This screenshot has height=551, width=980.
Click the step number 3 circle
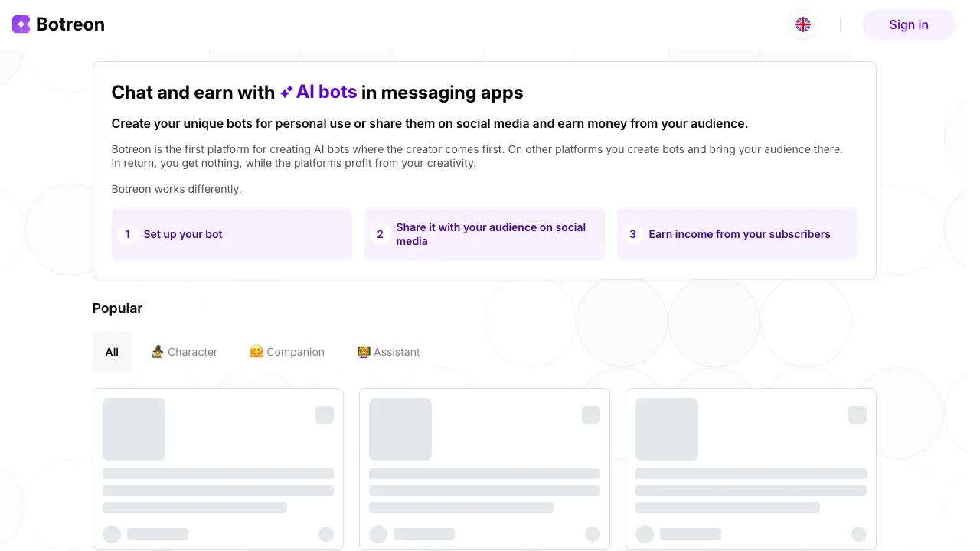[x=632, y=234]
